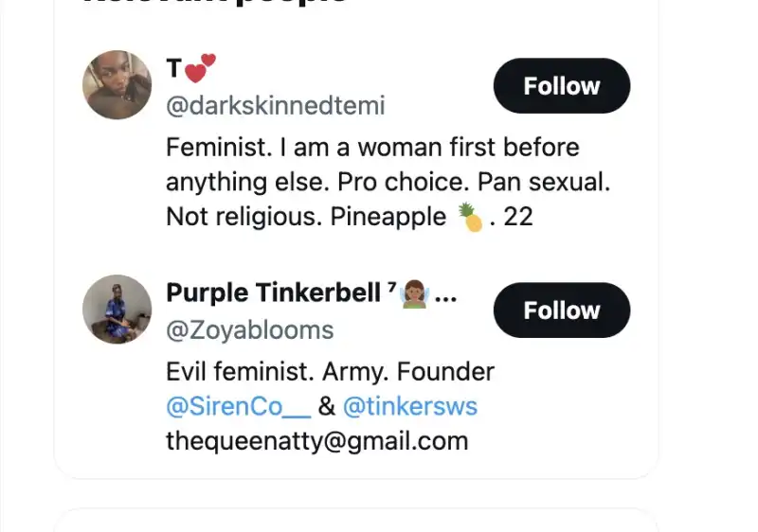Screen dimensions: 758x532
Task: Visit the @tinkersws mention link
Action: pyautogui.click(x=409, y=407)
